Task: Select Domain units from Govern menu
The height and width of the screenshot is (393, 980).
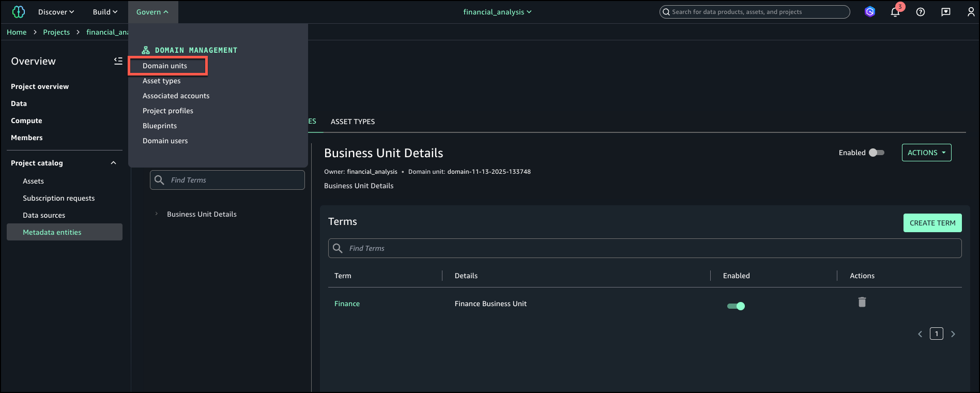Action: [x=165, y=66]
